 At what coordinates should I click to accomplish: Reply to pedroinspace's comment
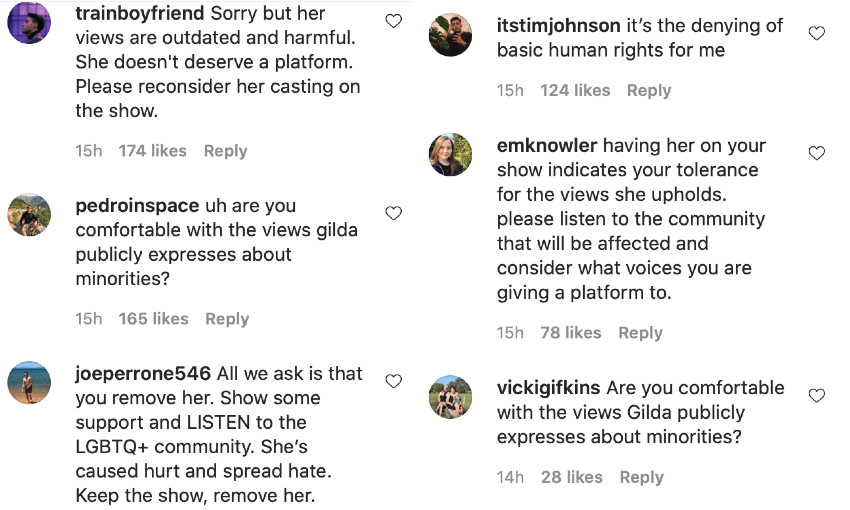[227, 319]
